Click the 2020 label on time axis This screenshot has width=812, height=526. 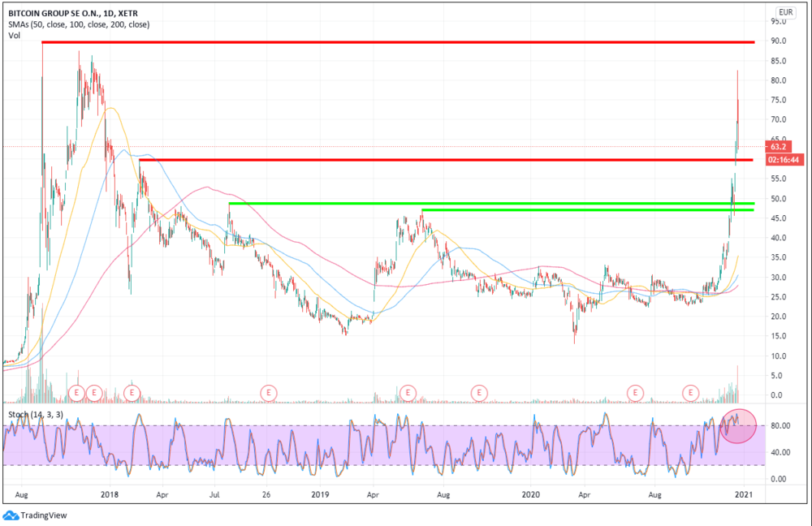pos(531,494)
